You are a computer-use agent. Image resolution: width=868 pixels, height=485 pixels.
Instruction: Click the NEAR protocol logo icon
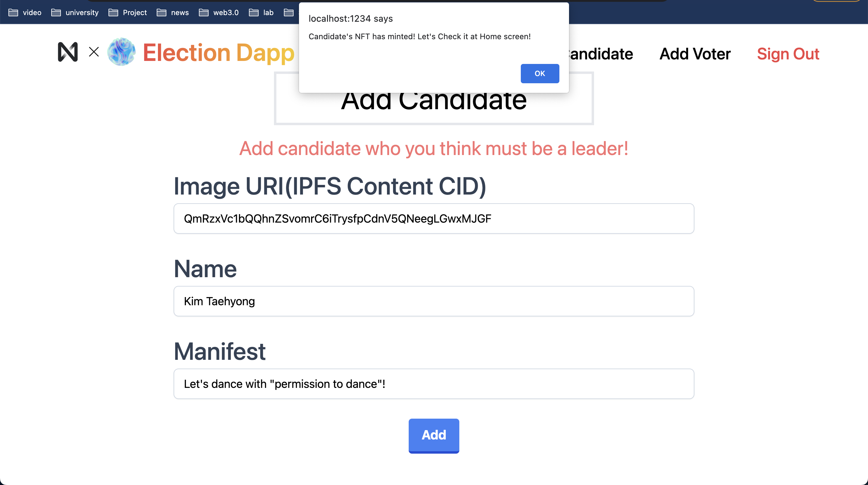[x=68, y=52]
